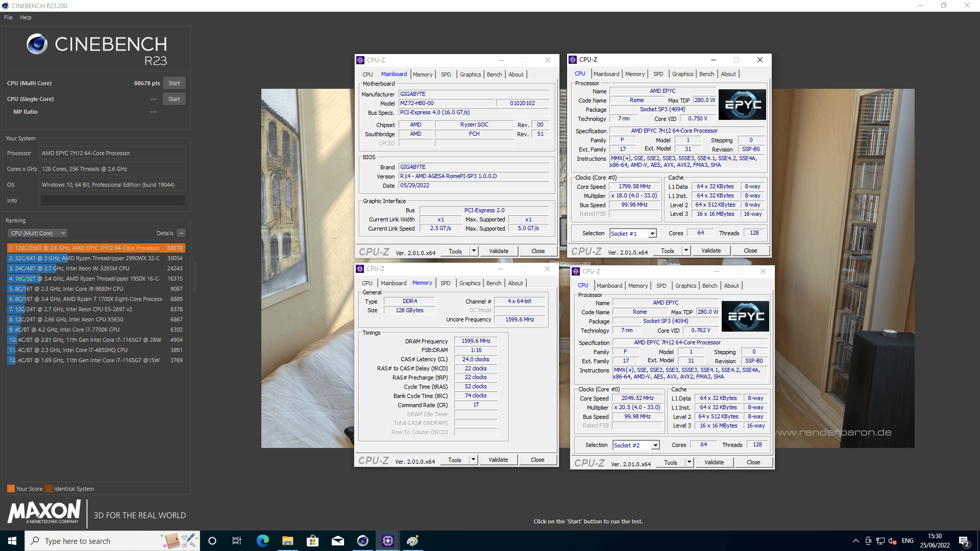This screenshot has height=551, width=980.
Task: Click the muted volume tray icon
Action: 892,541
